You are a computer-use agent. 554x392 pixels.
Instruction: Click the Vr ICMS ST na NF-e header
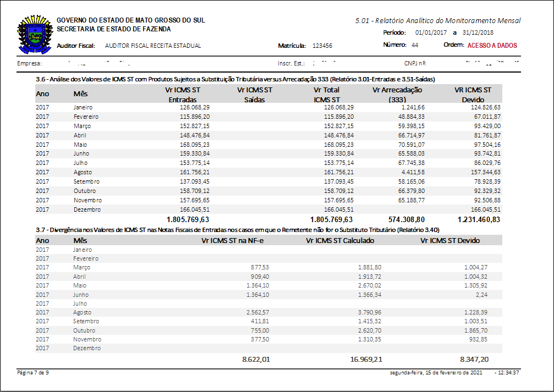pyautogui.click(x=235, y=240)
